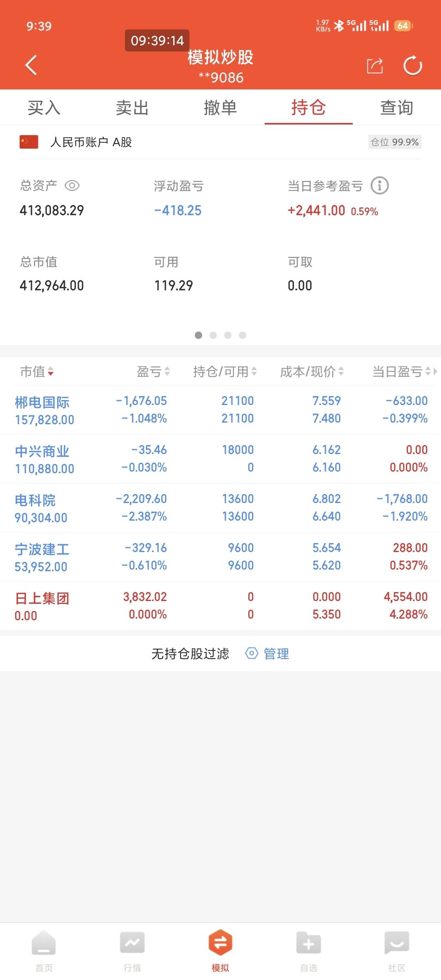Open info about 当日参考盈亏

[x=379, y=186]
